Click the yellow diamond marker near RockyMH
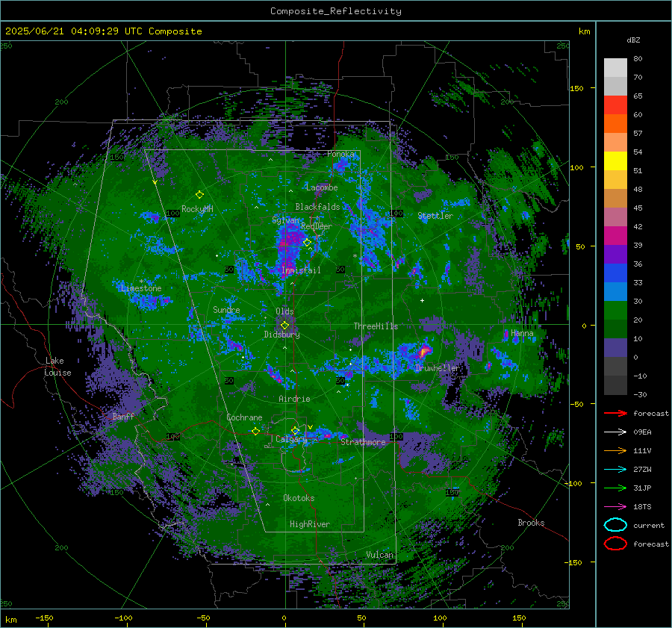The width and height of the screenshot is (672, 628). (x=199, y=195)
